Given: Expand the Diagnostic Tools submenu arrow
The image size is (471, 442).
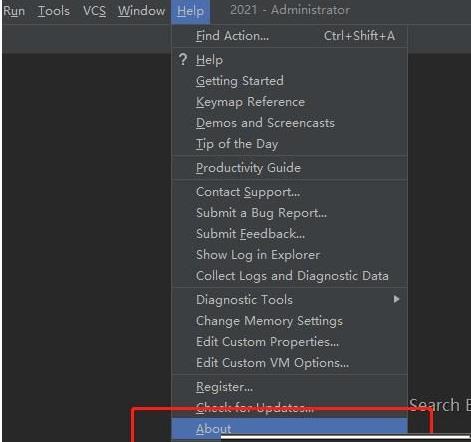Looking at the screenshot, I should (396, 299).
